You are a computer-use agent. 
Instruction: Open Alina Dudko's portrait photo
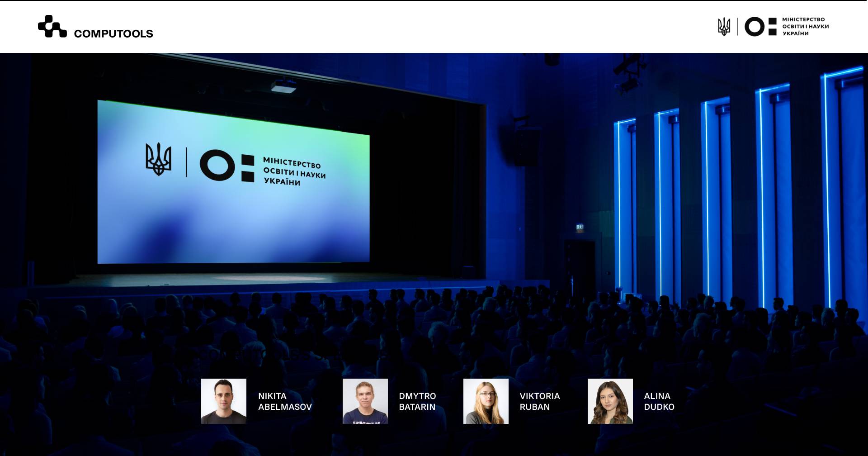pyautogui.click(x=610, y=401)
